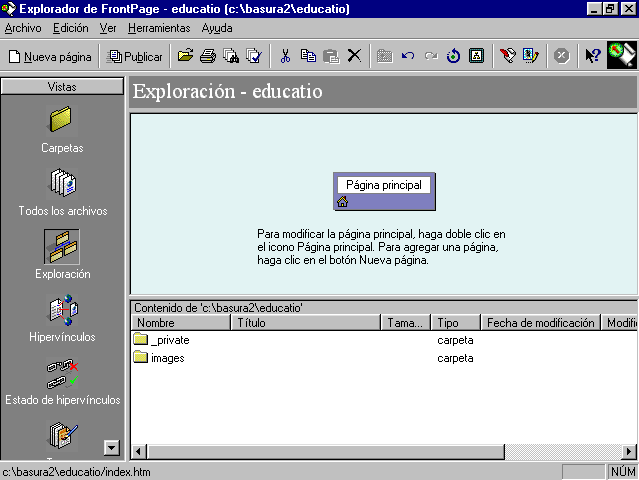
Task: Sort by Título column header
Action: click(x=306, y=323)
